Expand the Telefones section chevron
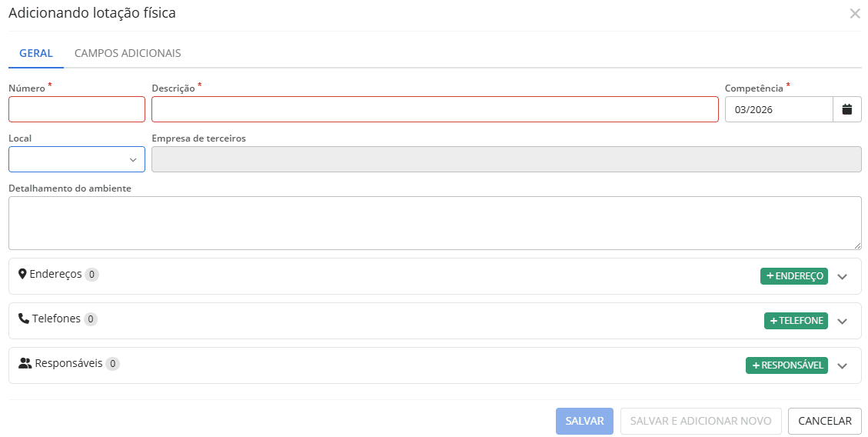This screenshot has height=437, width=868. click(x=842, y=322)
